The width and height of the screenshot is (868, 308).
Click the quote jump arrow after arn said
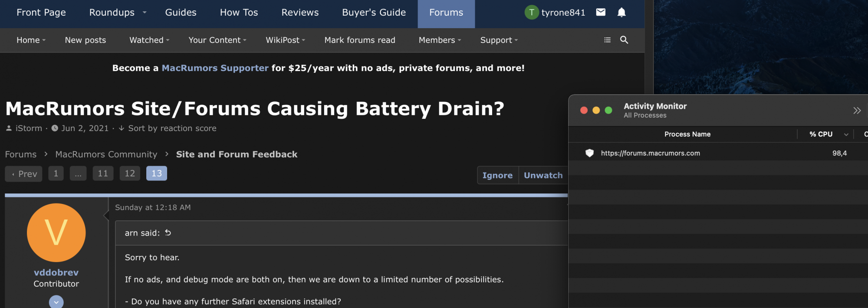tap(168, 233)
